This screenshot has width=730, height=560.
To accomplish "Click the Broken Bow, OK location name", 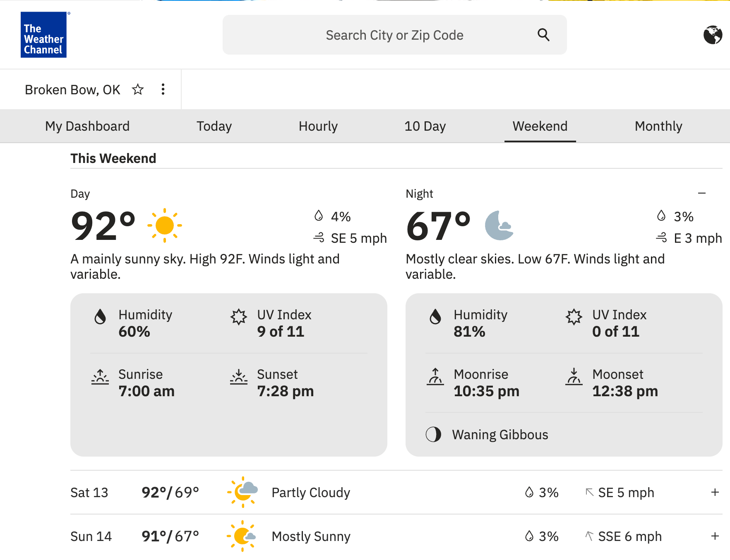I will click(72, 90).
